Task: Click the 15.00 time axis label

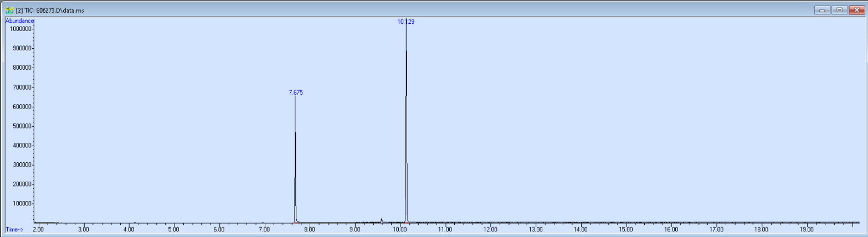Action: 626,229
